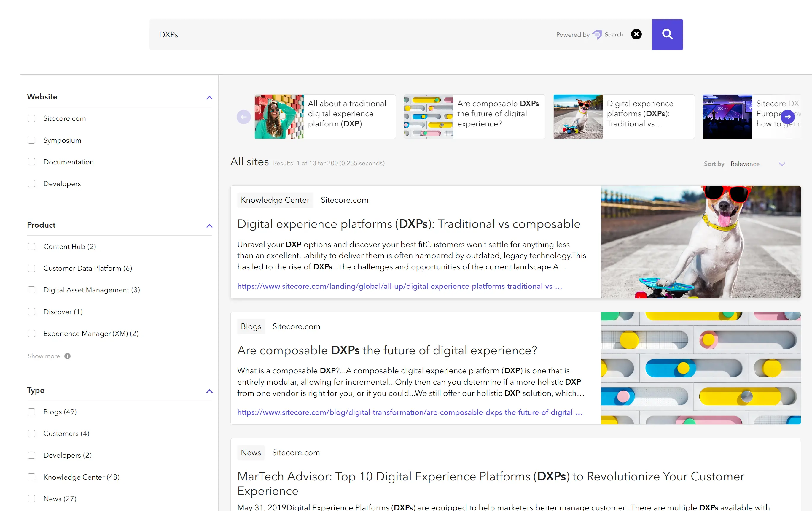Collapse the Type filter section
812x511 pixels.
point(209,391)
